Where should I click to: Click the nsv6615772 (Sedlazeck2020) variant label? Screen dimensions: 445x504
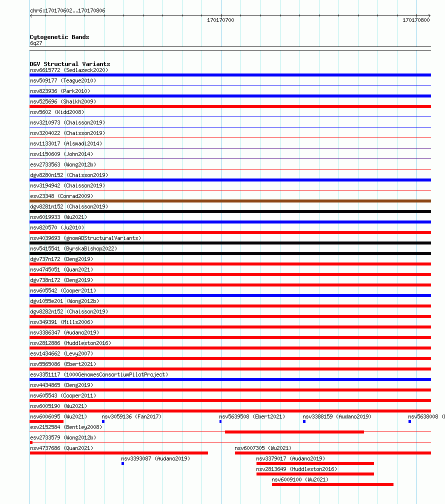[x=69, y=70]
